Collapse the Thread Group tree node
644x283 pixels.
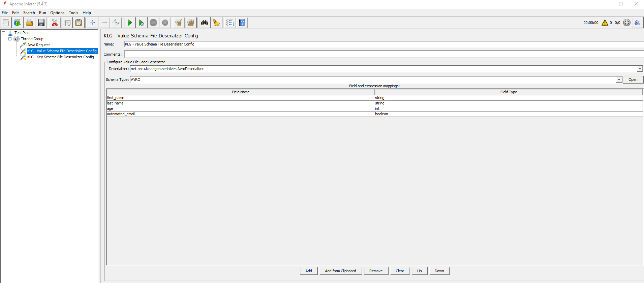(x=10, y=39)
